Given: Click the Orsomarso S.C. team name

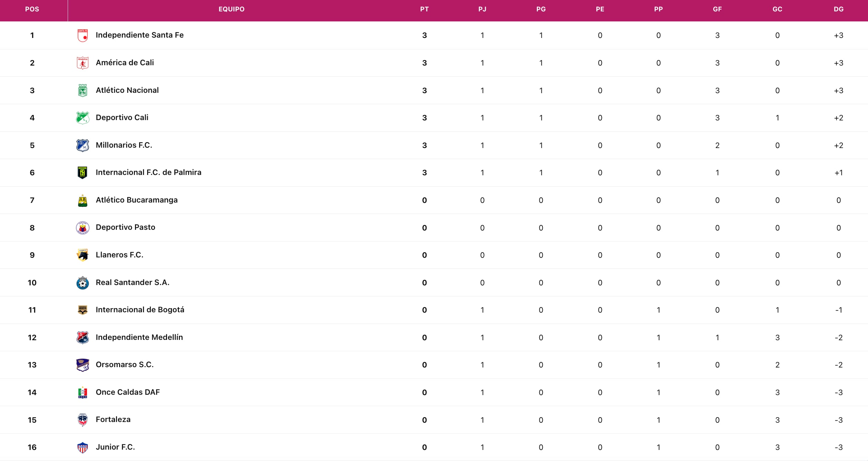Looking at the screenshot, I should pos(125,365).
